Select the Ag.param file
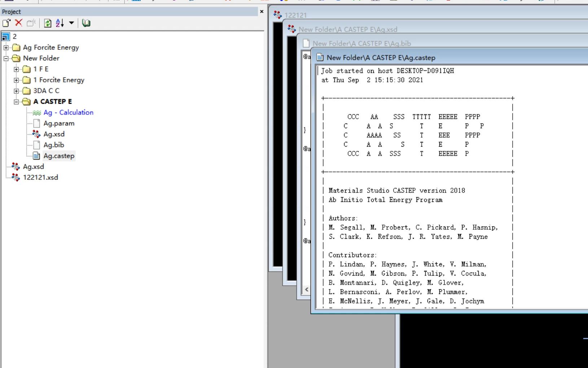 click(x=59, y=123)
